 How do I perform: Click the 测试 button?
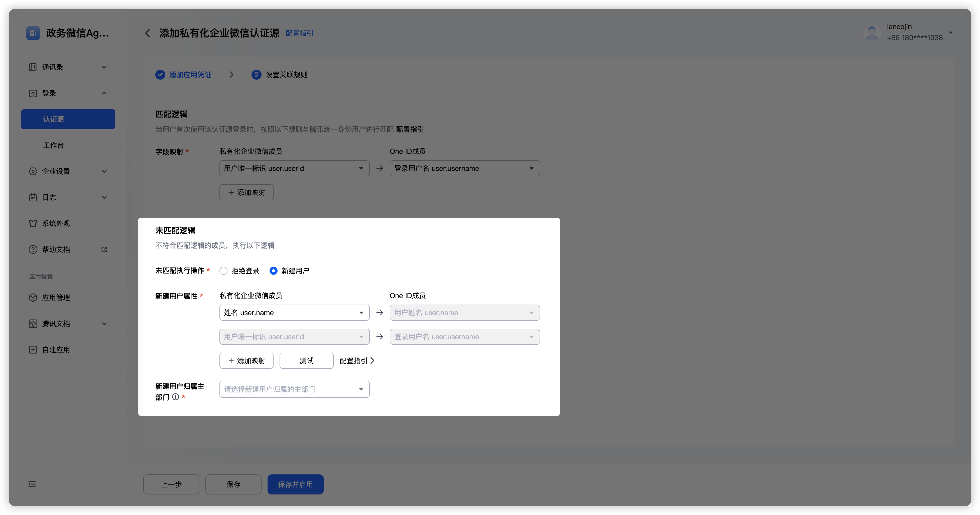coord(306,361)
